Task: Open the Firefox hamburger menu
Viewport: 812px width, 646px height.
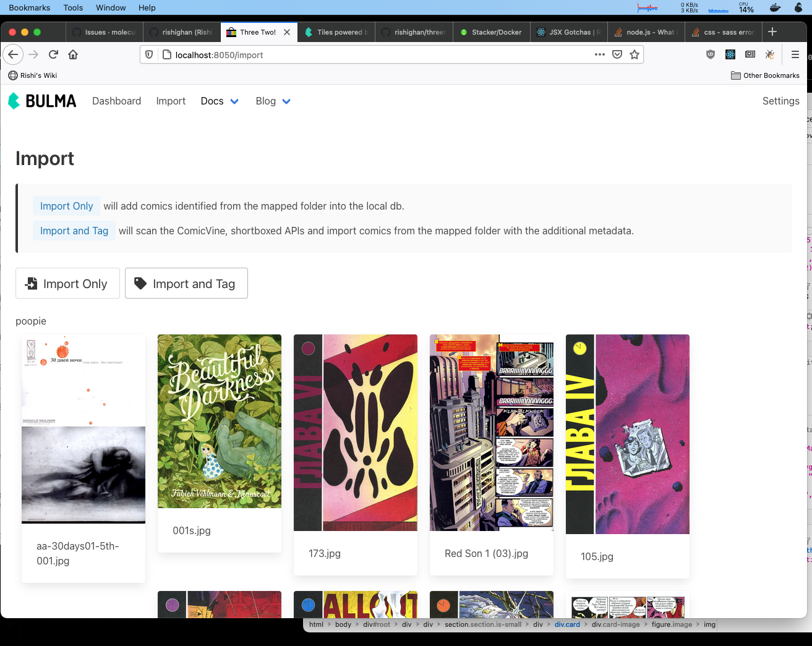Action: (795, 54)
